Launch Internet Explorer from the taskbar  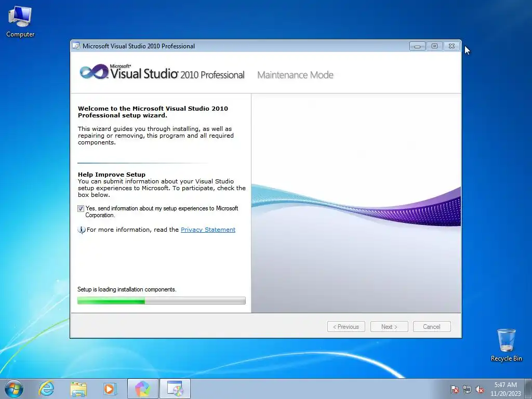46,389
